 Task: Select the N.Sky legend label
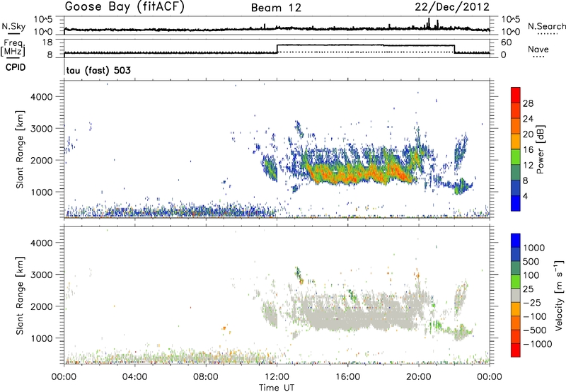point(13,26)
